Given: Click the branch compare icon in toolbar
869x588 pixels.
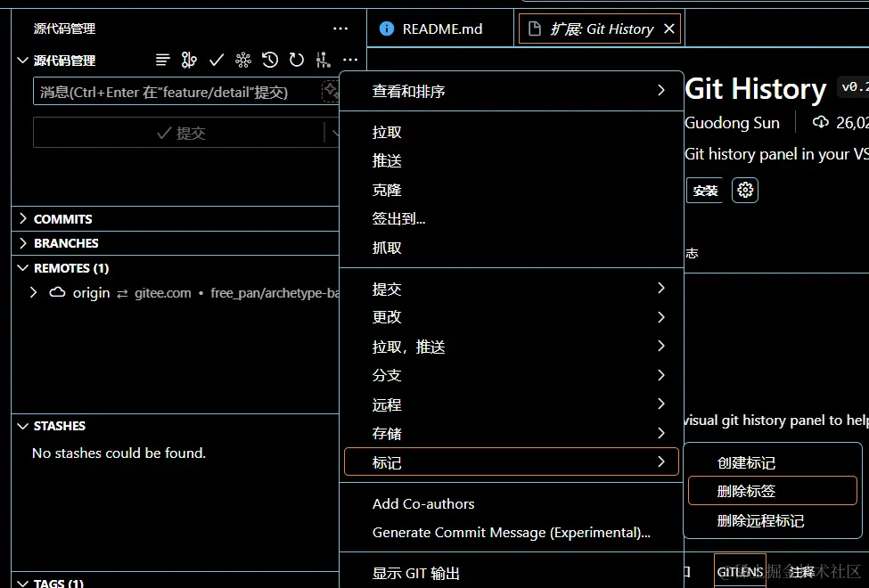Looking at the screenshot, I should [x=189, y=60].
